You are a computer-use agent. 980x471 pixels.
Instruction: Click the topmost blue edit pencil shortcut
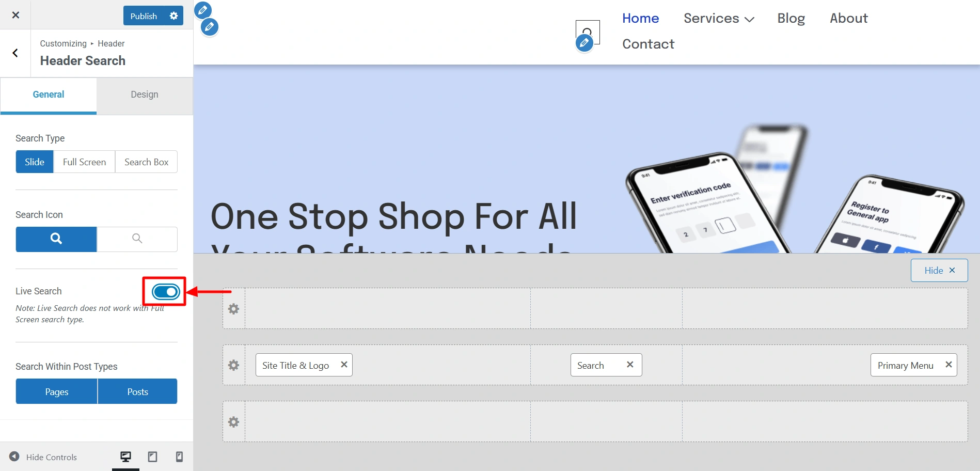click(203, 10)
